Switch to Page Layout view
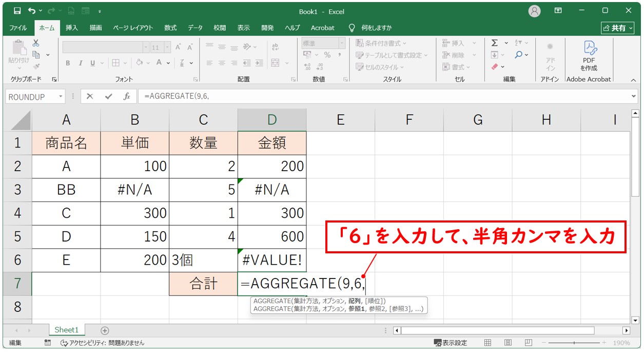Image resolution: width=644 pixels, height=352 pixels. click(508, 343)
